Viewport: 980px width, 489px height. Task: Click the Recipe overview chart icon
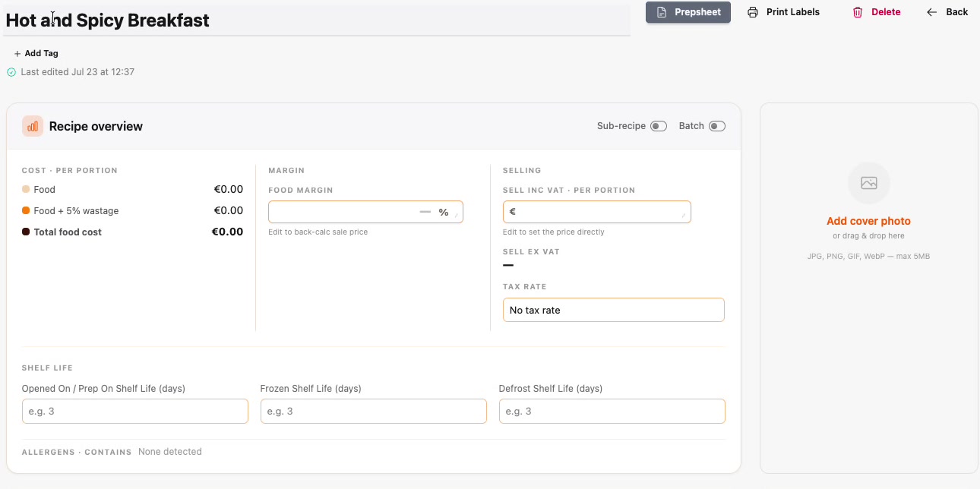(33, 126)
